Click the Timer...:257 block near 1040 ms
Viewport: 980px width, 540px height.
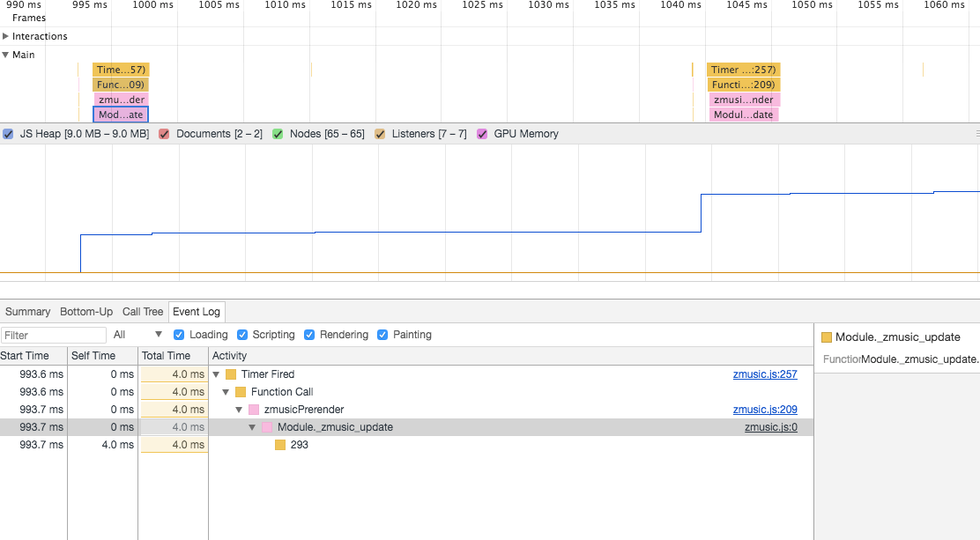pyautogui.click(x=741, y=69)
